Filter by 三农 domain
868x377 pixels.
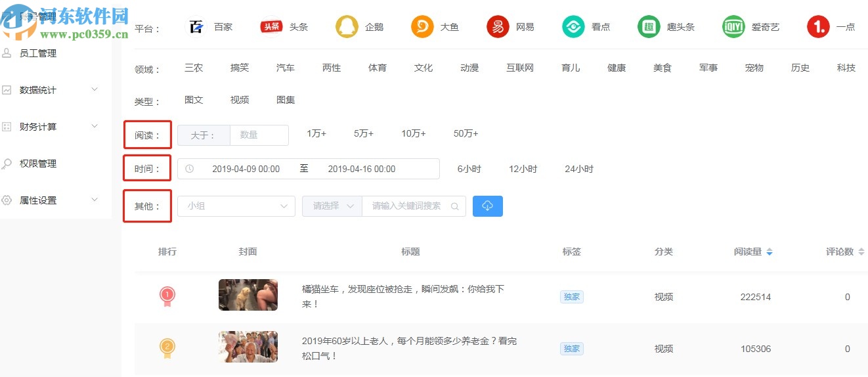(194, 68)
